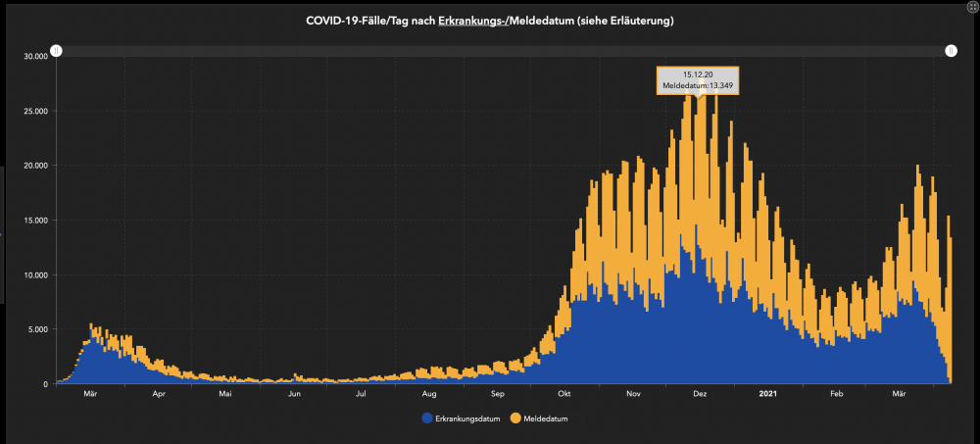The height and width of the screenshot is (444, 980).
Task: Click the right zoom range handle
Action: coord(951,51)
